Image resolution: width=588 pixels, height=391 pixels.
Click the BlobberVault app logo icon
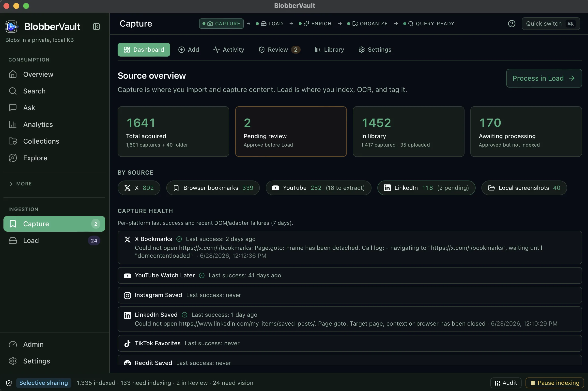(12, 26)
